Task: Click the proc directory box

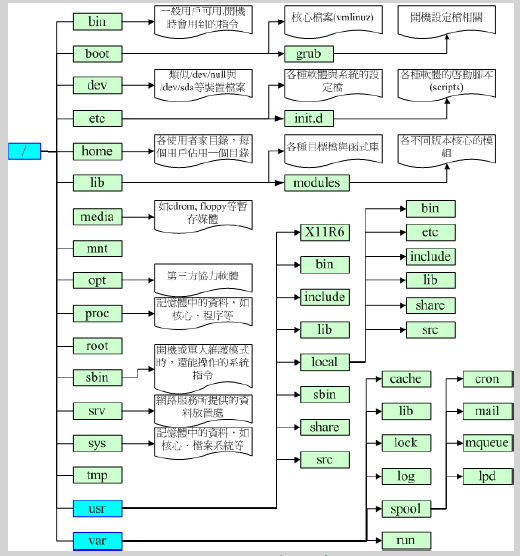Action: pyautogui.click(x=98, y=313)
